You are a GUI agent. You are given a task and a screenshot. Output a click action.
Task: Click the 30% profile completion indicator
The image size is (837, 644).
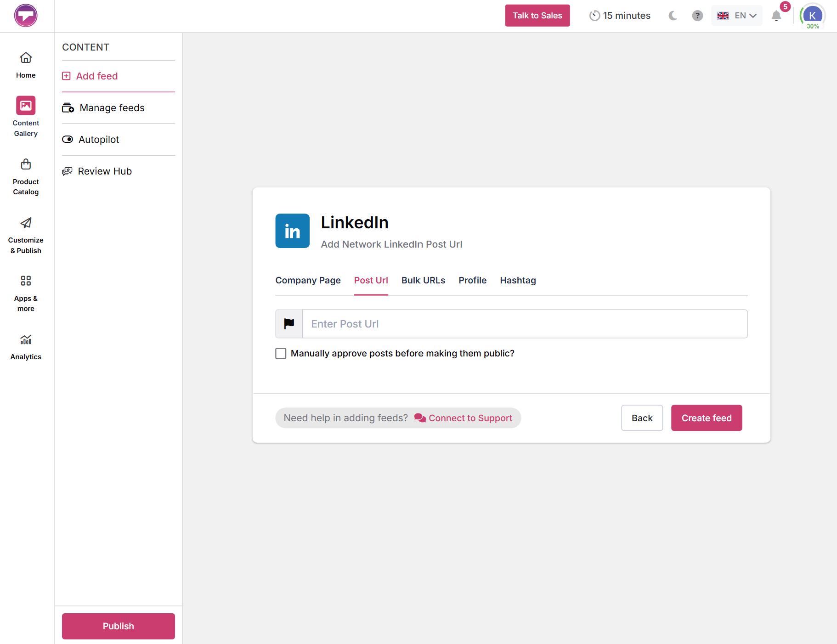click(x=813, y=27)
